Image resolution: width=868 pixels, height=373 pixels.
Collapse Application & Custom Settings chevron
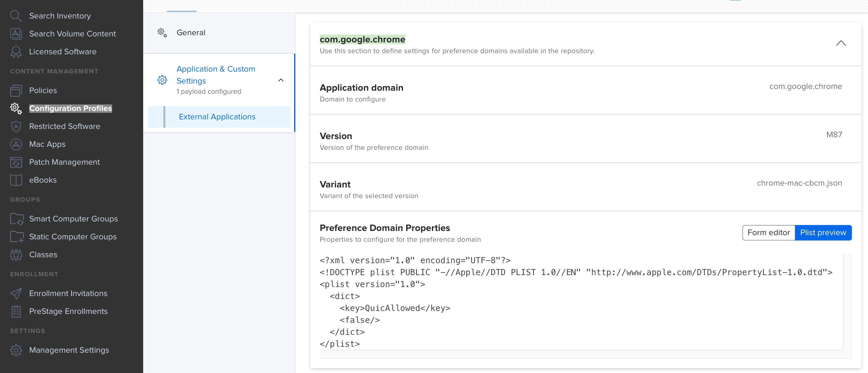tap(281, 80)
